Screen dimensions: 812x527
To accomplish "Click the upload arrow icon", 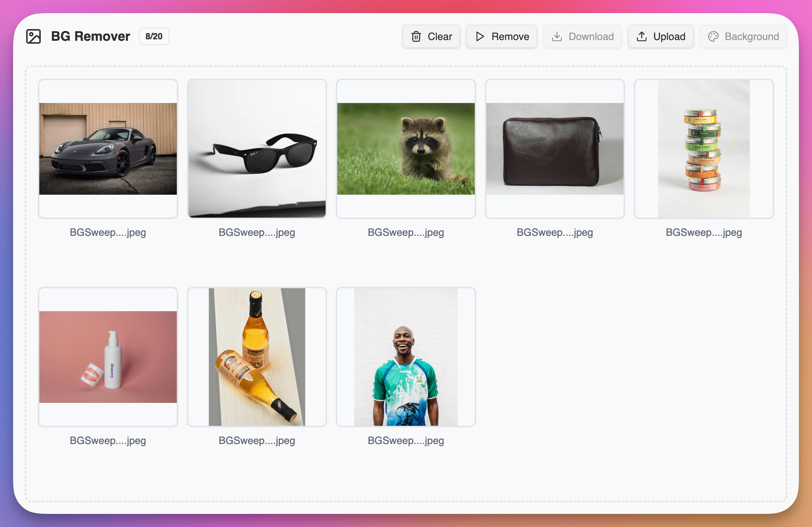I will pyautogui.click(x=642, y=36).
